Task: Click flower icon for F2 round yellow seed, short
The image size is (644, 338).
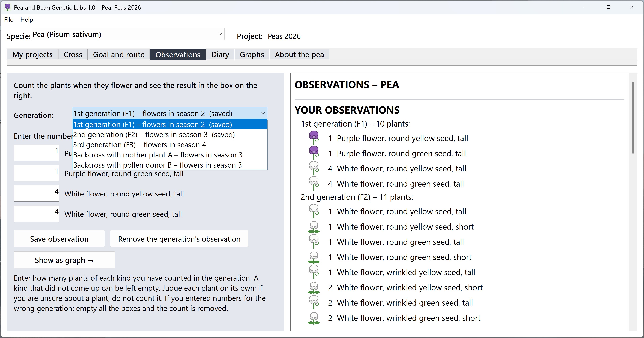Action: [314, 227]
